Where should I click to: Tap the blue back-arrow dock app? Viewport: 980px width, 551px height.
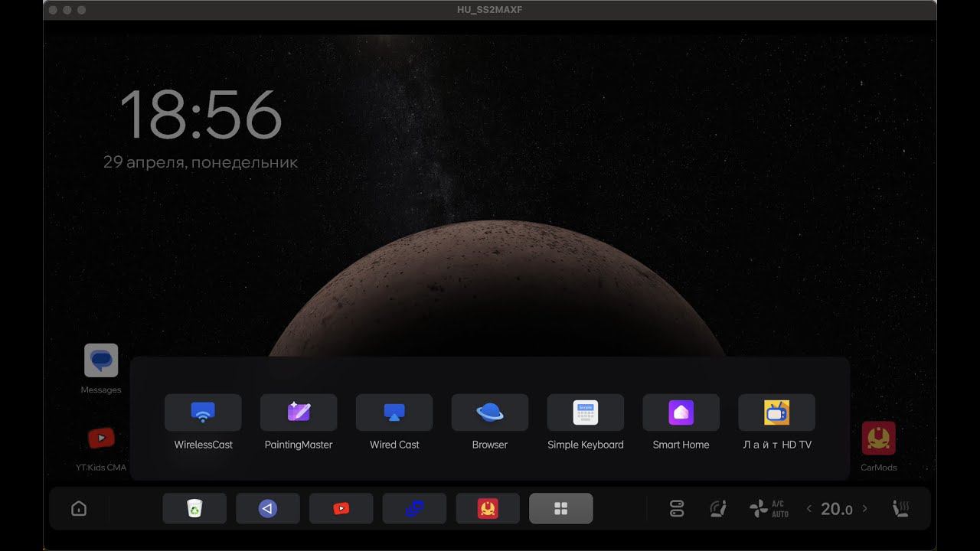pyautogui.click(x=268, y=509)
